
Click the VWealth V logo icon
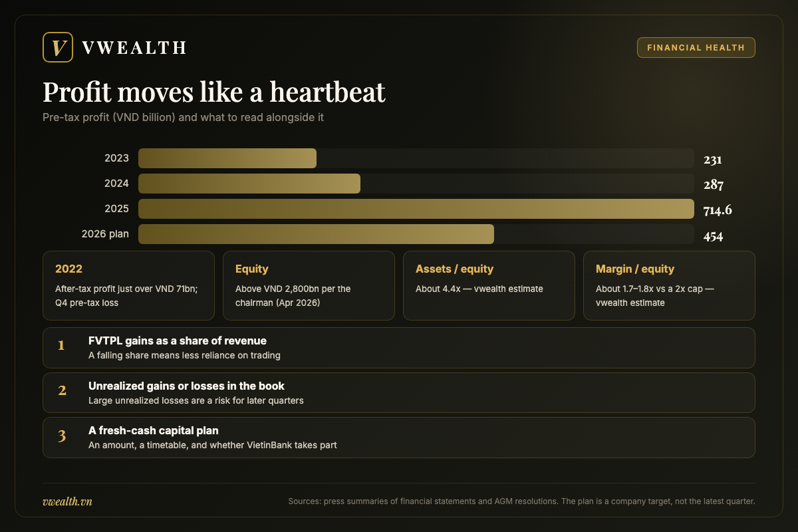[57, 47]
